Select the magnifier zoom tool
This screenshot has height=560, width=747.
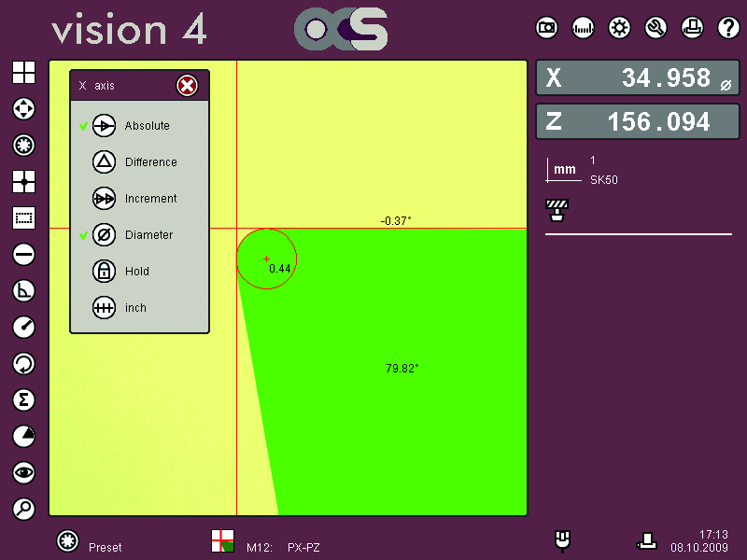tap(23, 509)
